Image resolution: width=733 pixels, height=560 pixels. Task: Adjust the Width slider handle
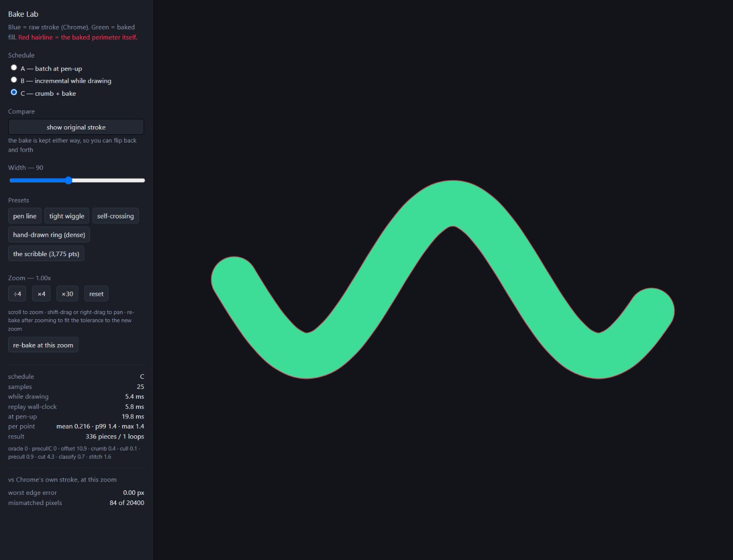pos(69,180)
